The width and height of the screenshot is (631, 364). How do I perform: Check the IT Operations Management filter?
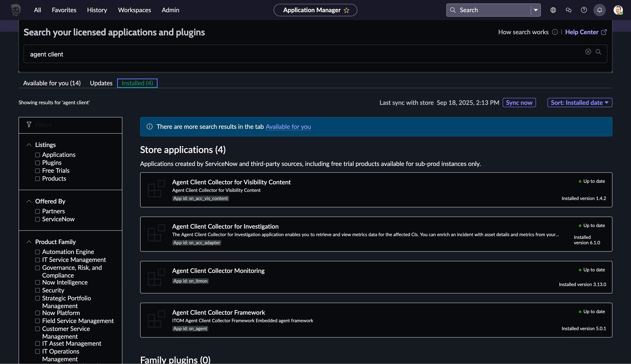pyautogui.click(x=38, y=351)
